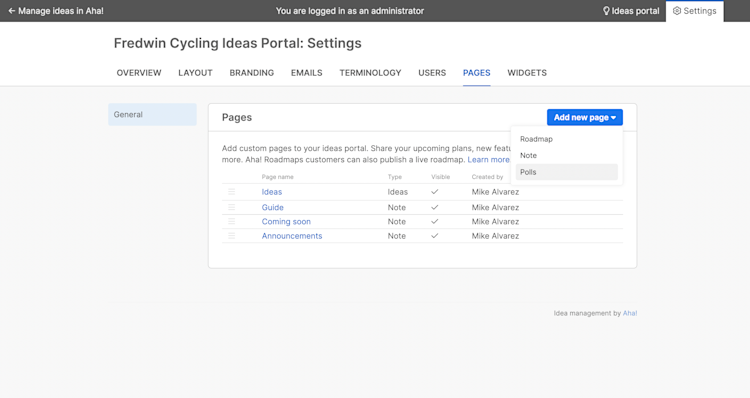Click the Created by column header

pos(487,177)
